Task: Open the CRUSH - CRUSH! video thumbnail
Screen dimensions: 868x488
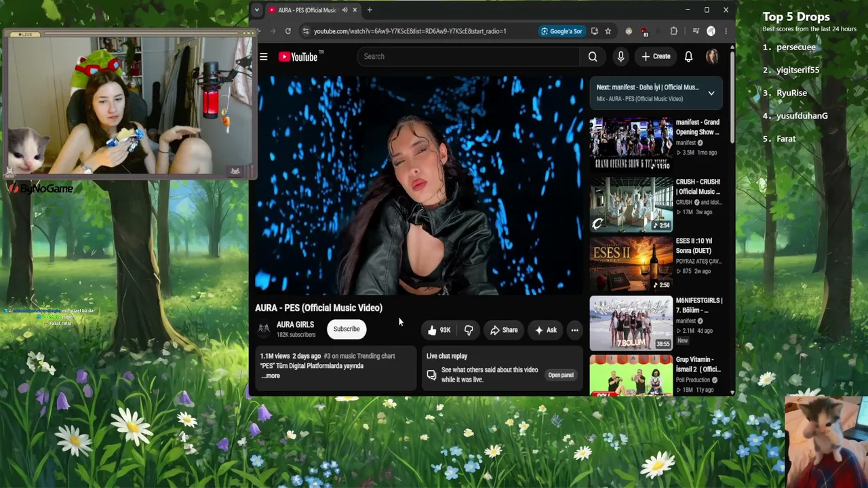Action: point(631,204)
